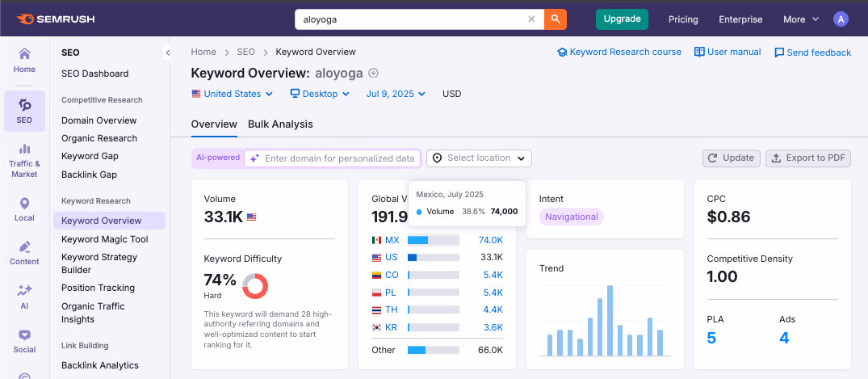
Task: Open AI section in left rail
Action: 24,297
